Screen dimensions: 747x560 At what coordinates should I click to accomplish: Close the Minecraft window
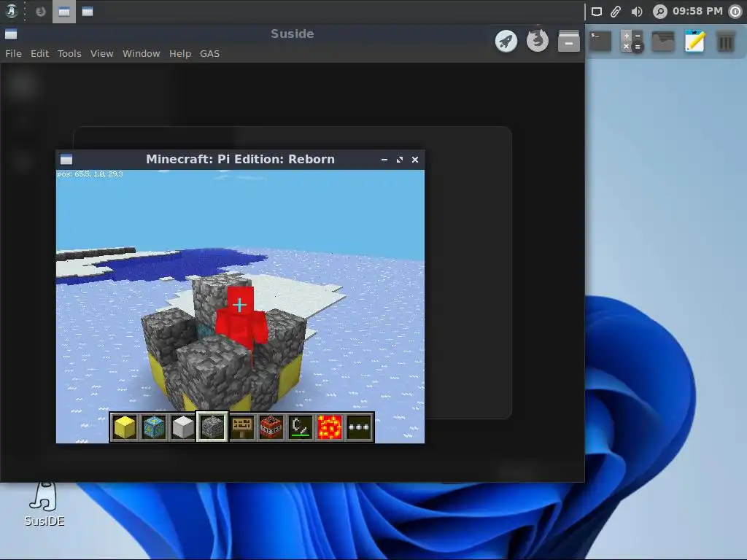point(415,160)
